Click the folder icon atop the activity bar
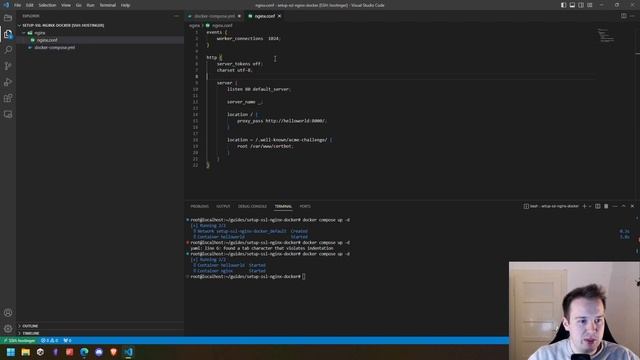Image resolution: width=640 pixels, height=360 pixels. coord(8,18)
